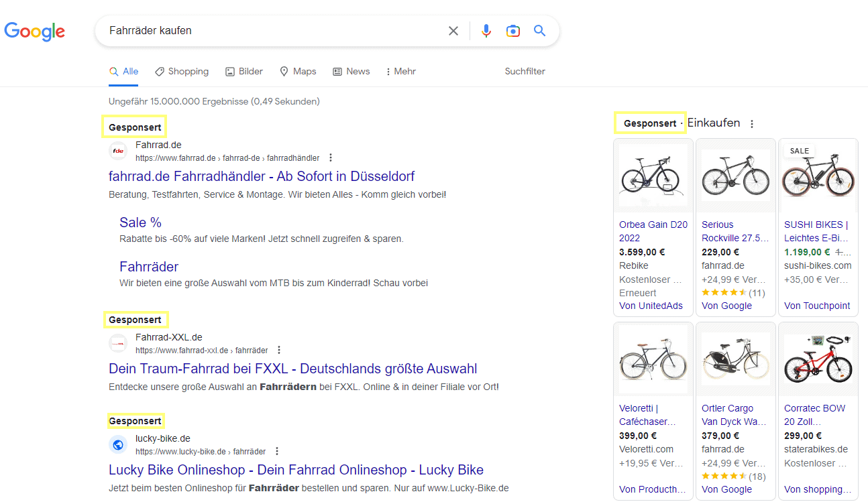Click star rating with 18 reviews
868x504 pixels.
pos(733,477)
